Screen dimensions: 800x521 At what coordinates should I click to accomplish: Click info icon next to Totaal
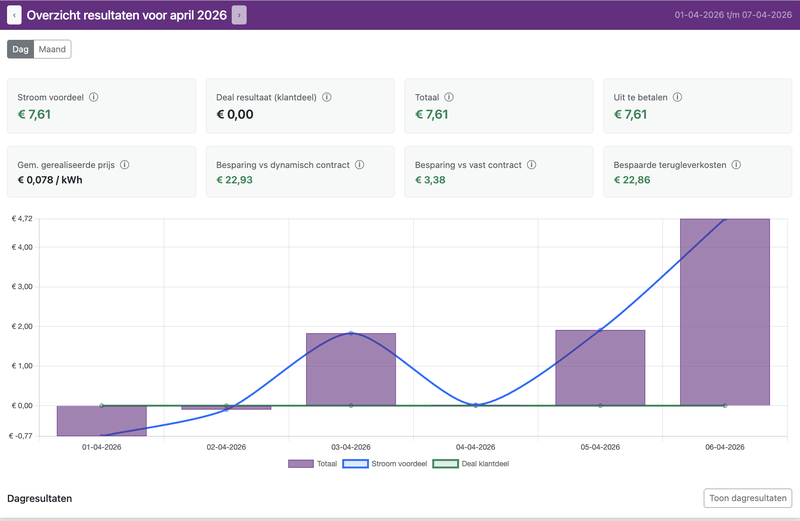(x=449, y=97)
